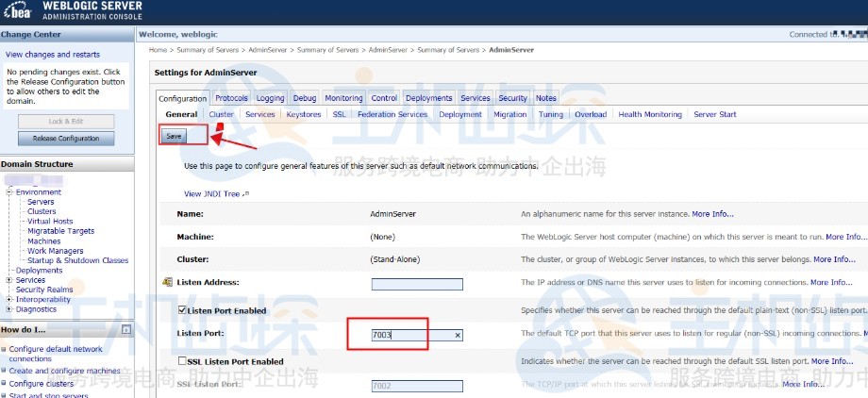The image size is (868, 398).
Task: Select Servers in the domain tree
Action: click(41, 202)
